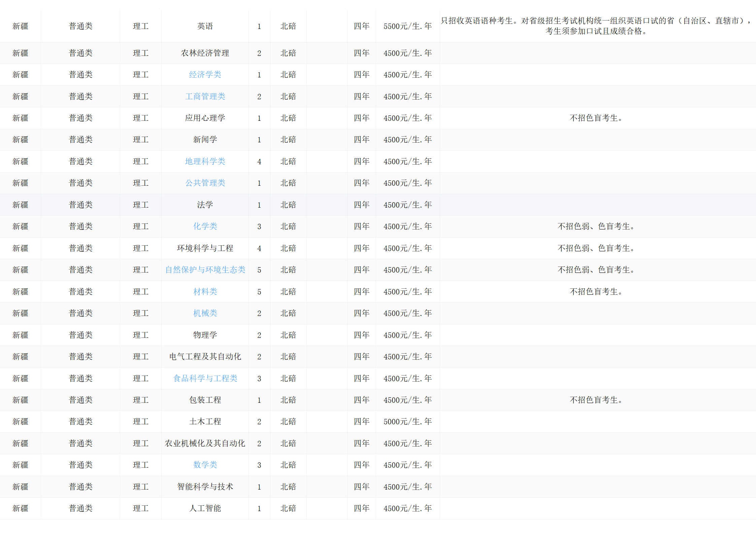Click the 智能科学与技术 cell
Screen dimensions: 756x534
[205, 487]
